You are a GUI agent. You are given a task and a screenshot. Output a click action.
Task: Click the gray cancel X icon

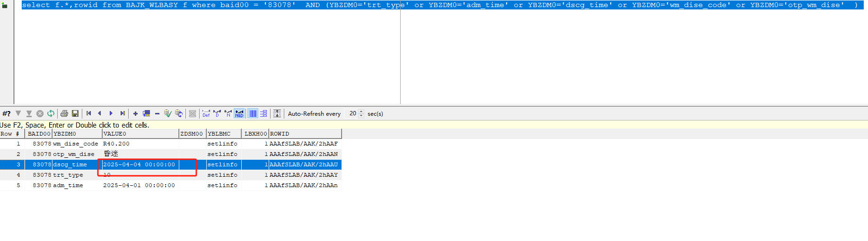tap(40, 113)
